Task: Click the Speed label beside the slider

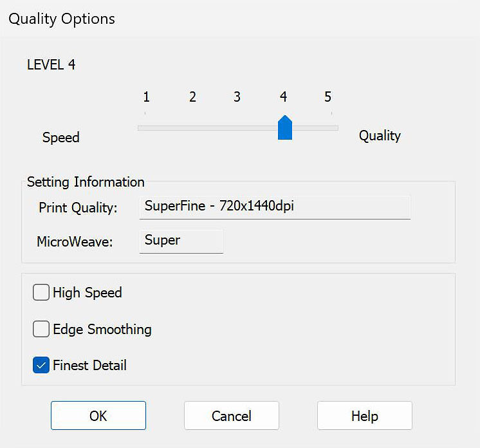Action: pyautogui.click(x=61, y=137)
